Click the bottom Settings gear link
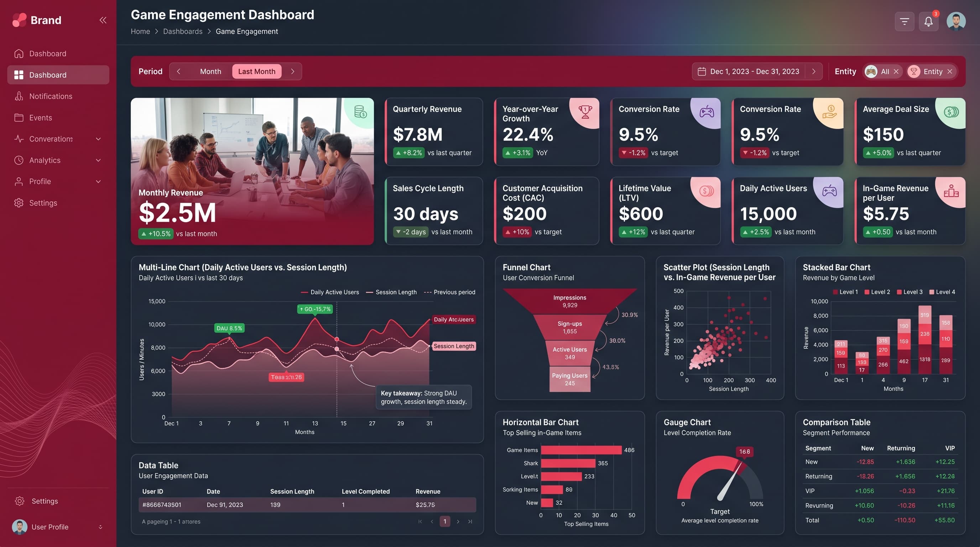The image size is (980, 547). [x=37, y=501]
